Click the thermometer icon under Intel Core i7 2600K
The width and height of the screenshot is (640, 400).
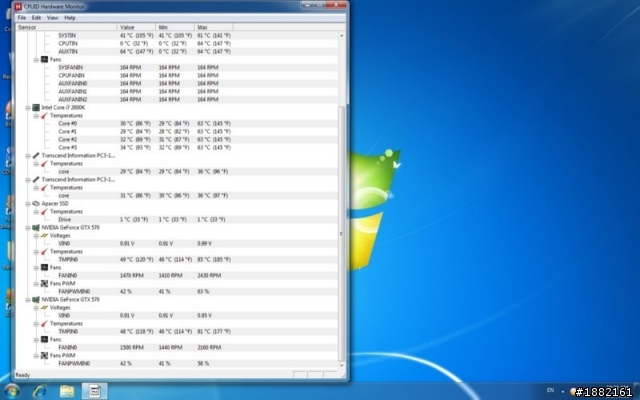coord(44,116)
